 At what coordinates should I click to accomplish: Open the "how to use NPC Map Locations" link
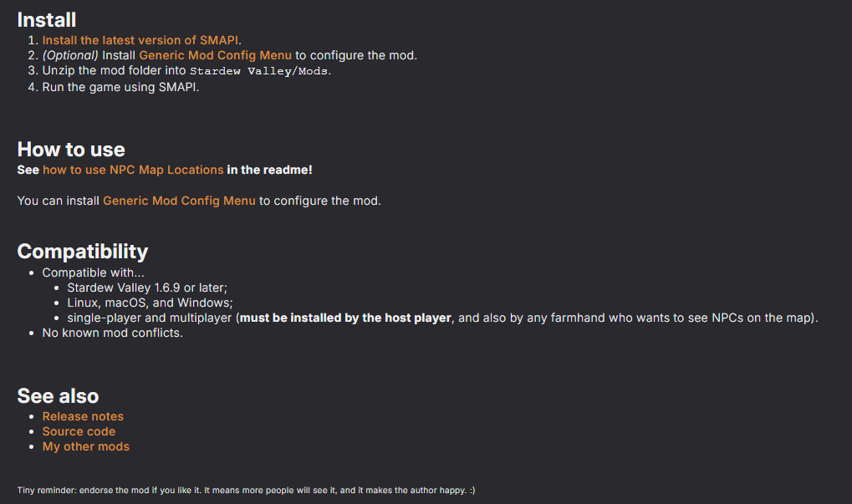coord(133,170)
